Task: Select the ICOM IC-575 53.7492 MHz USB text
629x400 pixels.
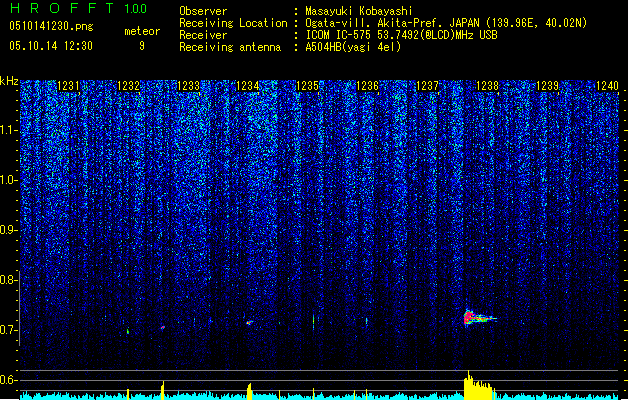Action: click(x=401, y=35)
